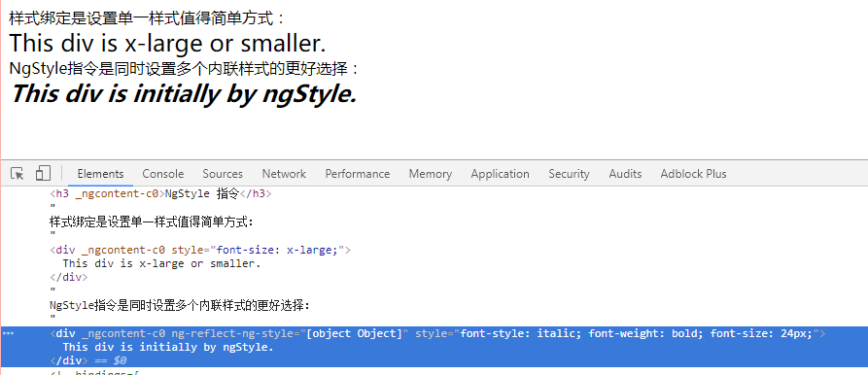
Task: Select the closing div == $0 line
Action: (x=88, y=360)
